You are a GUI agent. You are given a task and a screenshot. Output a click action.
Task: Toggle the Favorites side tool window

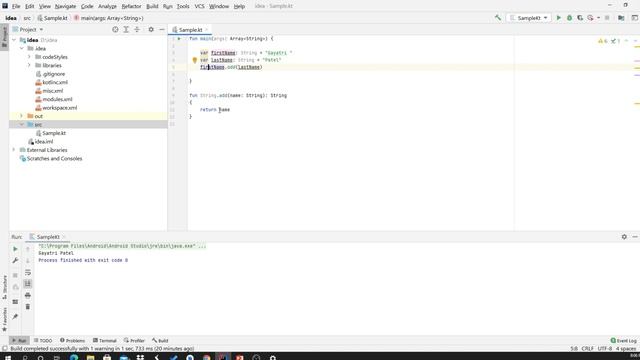point(4,320)
